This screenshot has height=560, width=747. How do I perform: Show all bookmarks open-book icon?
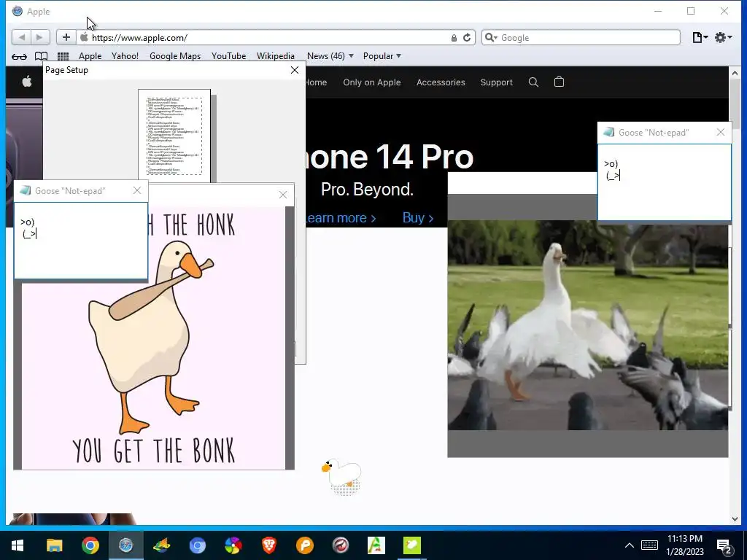coord(42,56)
